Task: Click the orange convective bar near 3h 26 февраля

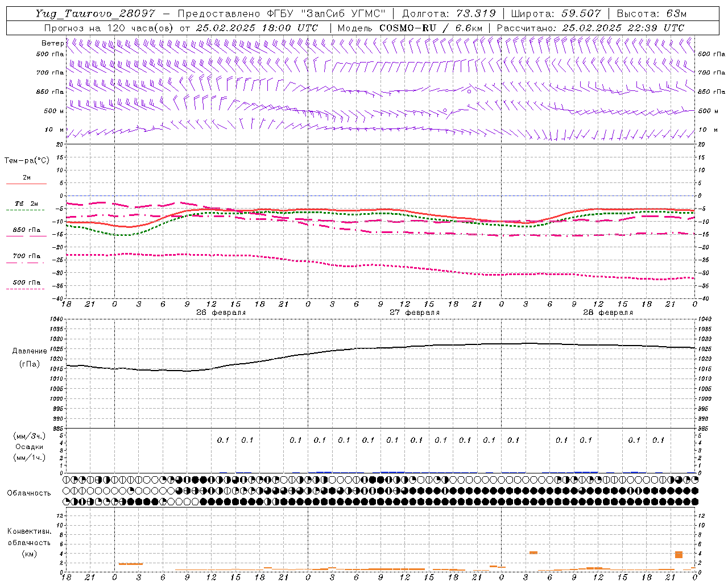Action: (131, 564)
